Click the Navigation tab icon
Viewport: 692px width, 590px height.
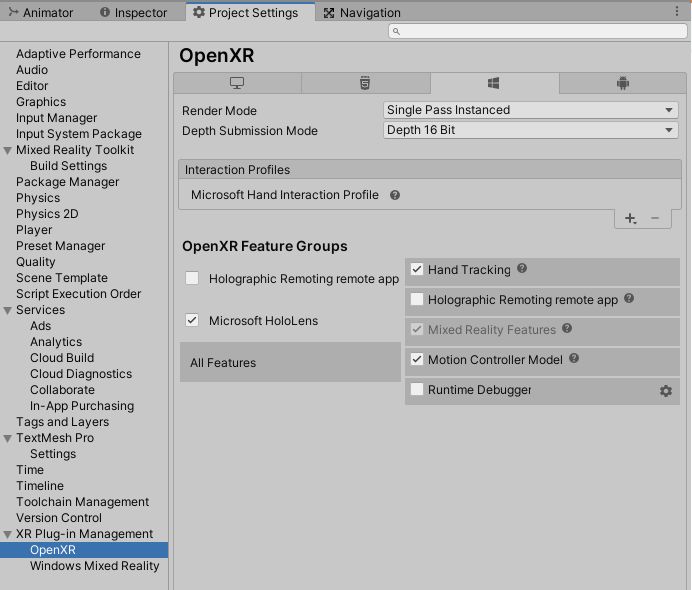(329, 13)
